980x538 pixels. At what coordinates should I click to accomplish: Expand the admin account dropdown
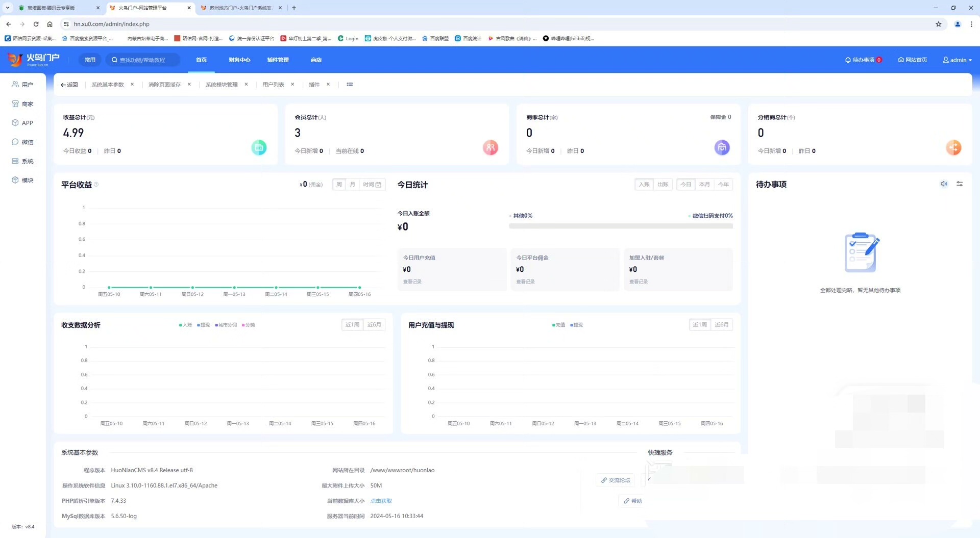point(958,60)
